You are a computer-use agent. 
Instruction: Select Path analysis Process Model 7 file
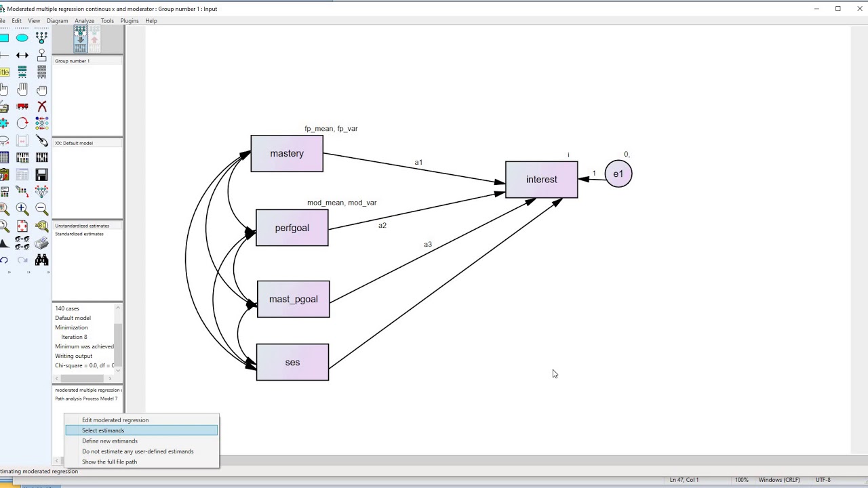tap(86, 399)
